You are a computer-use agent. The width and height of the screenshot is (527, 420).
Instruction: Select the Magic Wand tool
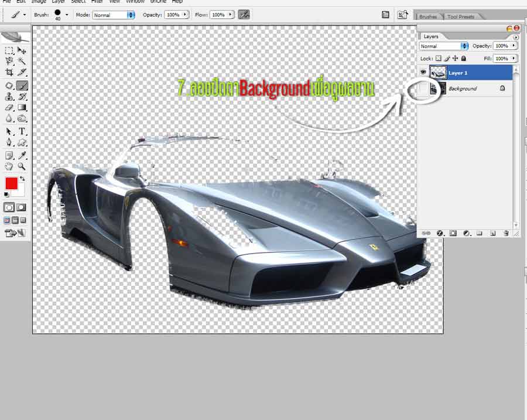[x=22, y=61]
